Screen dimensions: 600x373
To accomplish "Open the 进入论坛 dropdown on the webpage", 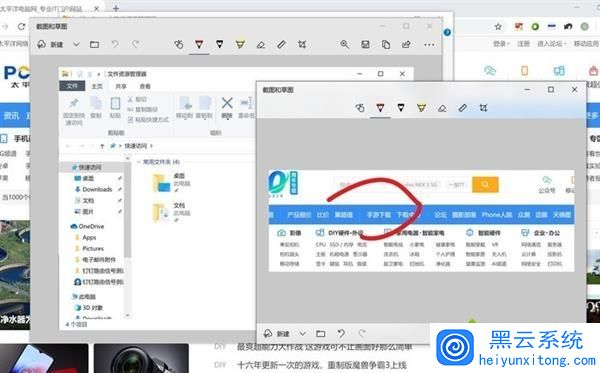I will (x=552, y=44).
